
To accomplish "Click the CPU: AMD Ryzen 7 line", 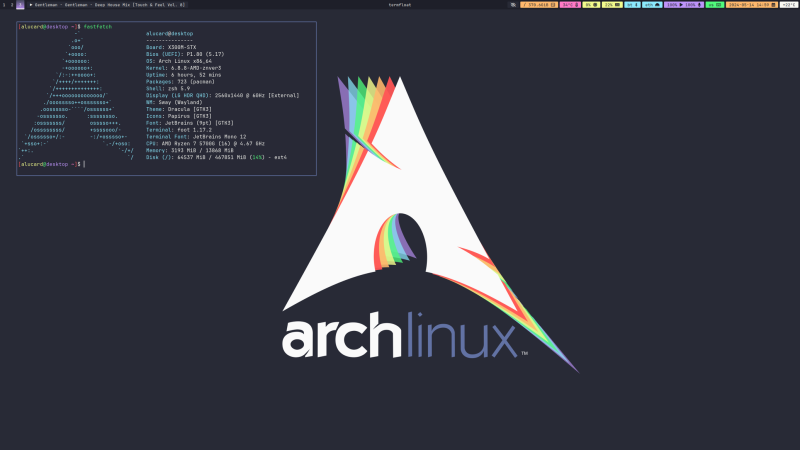I will click(205, 144).
